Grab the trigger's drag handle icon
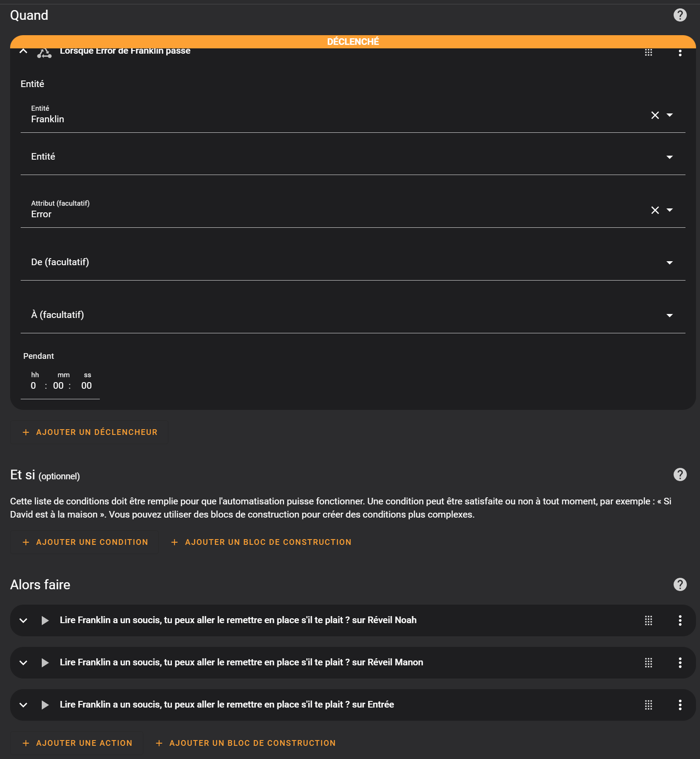This screenshot has width=700, height=759. click(x=648, y=52)
